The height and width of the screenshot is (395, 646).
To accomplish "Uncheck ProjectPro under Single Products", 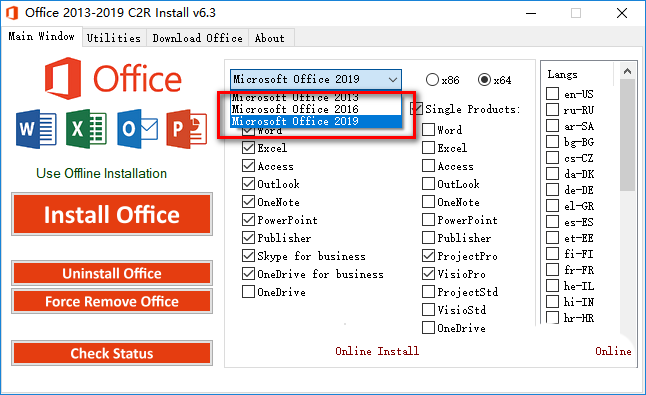I will [x=428, y=256].
